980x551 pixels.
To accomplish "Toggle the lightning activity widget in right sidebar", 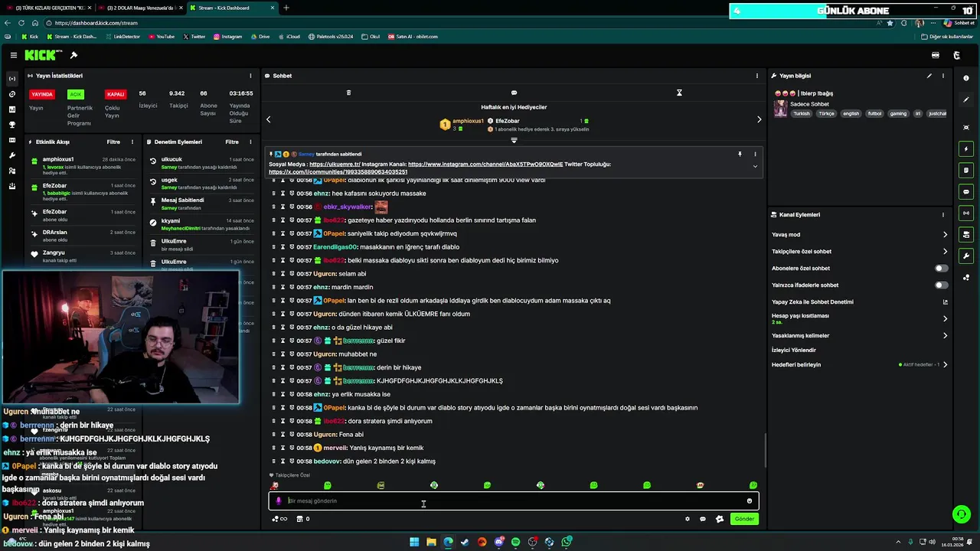I will (966, 148).
